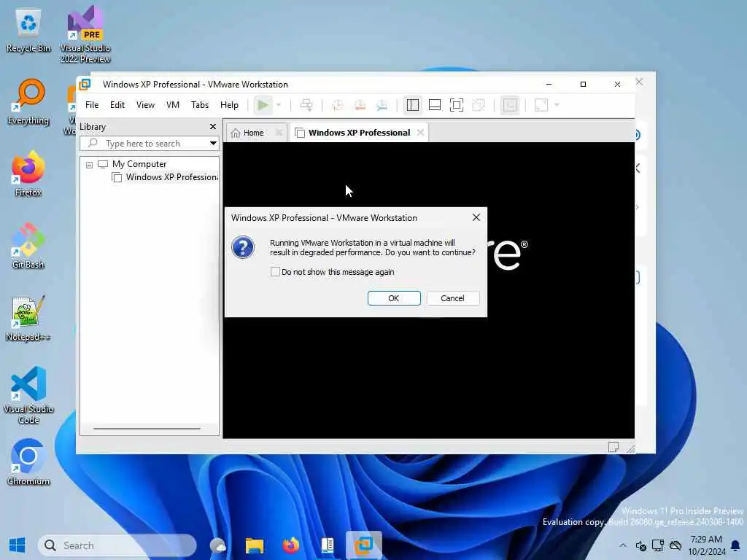Open File Explorer from the taskbar
Viewport: 747px width, 560px height.
255,545
